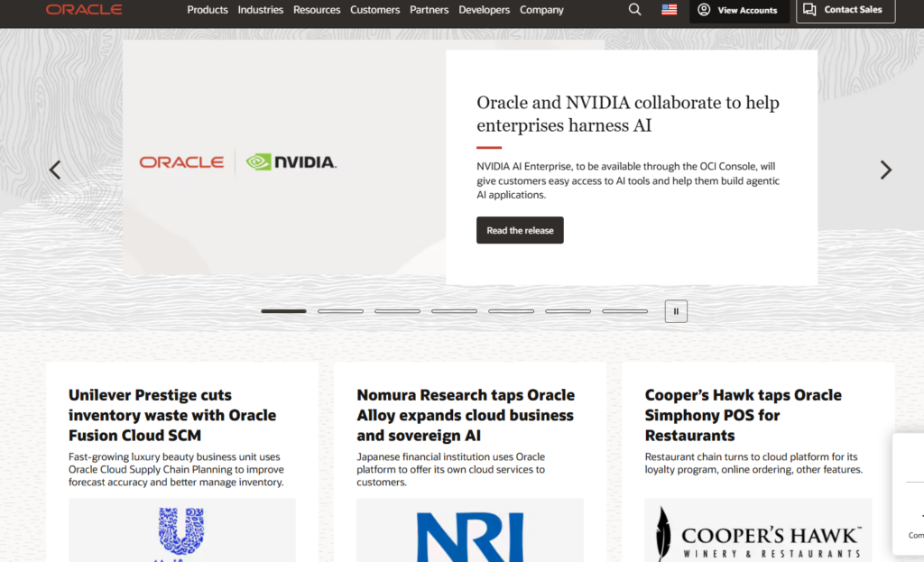Screen dimensions: 924x562
Task: Open the Customers menu
Action: (374, 10)
